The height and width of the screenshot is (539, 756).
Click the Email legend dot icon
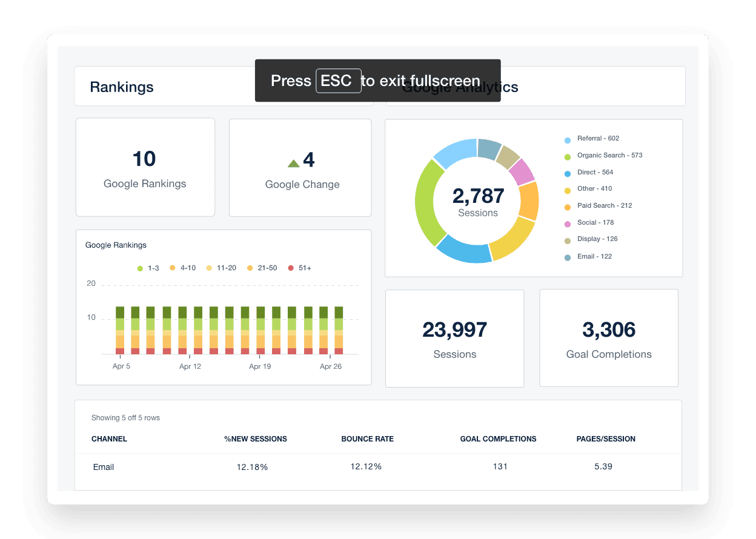pyautogui.click(x=568, y=256)
